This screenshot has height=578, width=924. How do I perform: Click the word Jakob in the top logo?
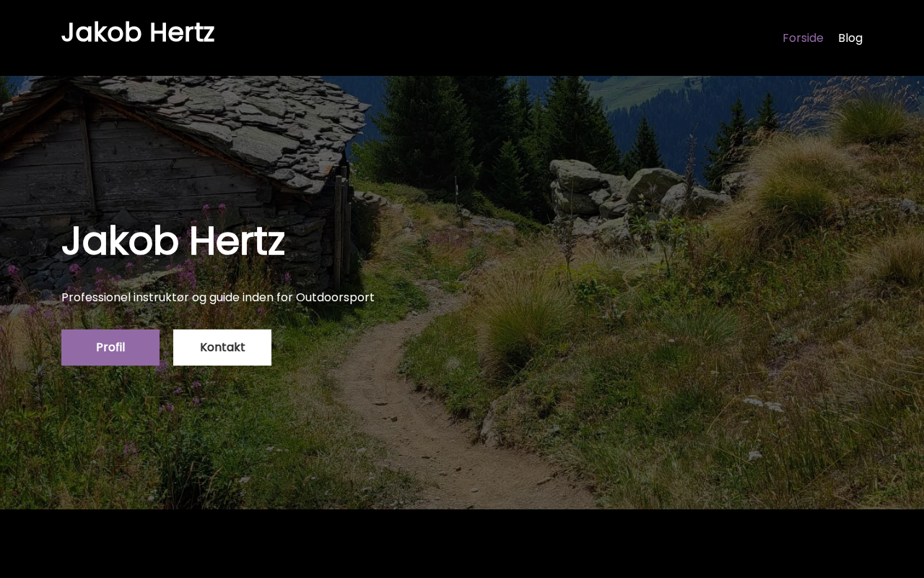[x=98, y=33]
